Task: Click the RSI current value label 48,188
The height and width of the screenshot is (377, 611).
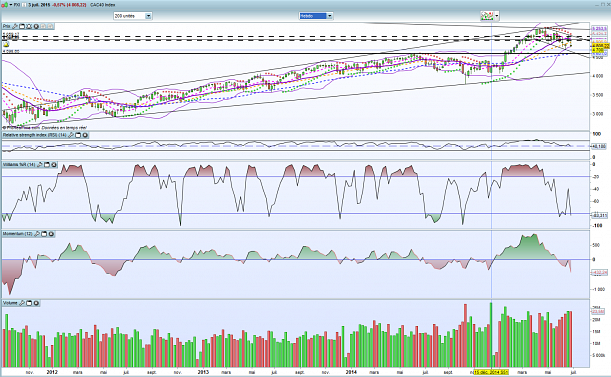Action: pos(599,146)
